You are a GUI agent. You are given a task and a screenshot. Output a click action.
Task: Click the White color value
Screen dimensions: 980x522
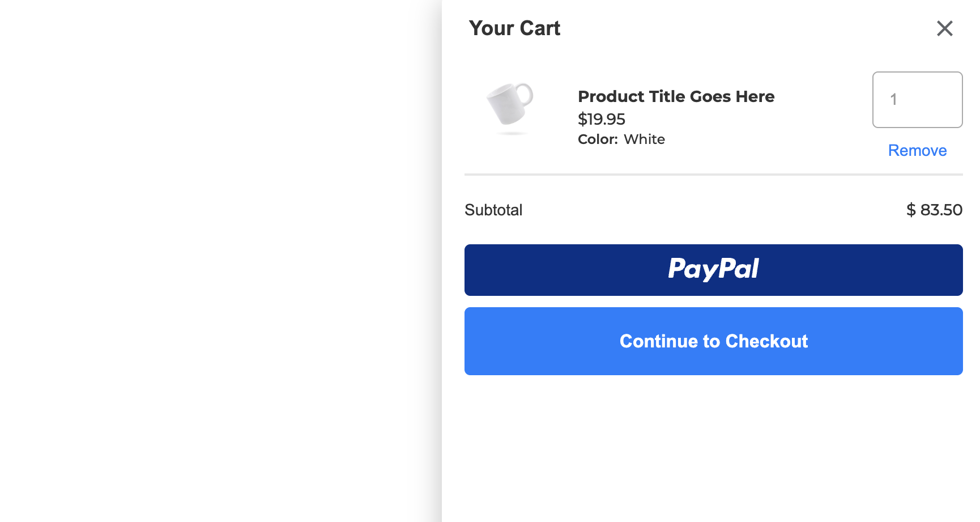point(644,139)
